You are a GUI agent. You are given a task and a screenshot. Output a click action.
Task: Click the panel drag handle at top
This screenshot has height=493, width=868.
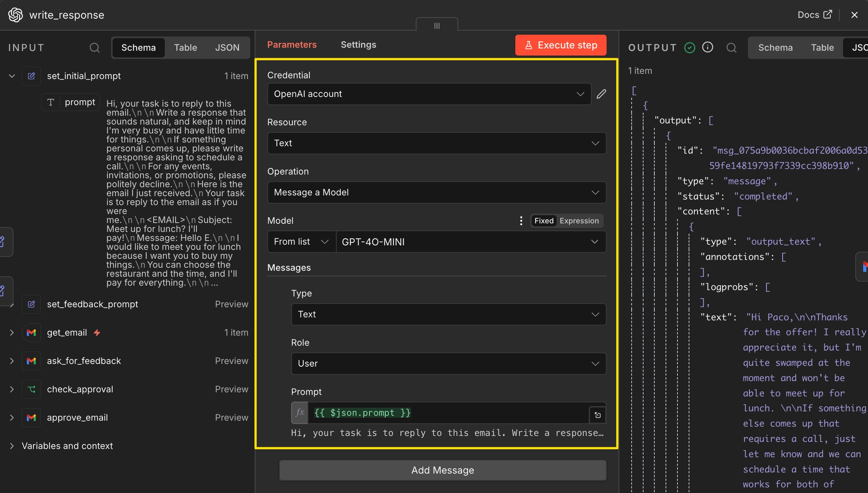point(437,25)
